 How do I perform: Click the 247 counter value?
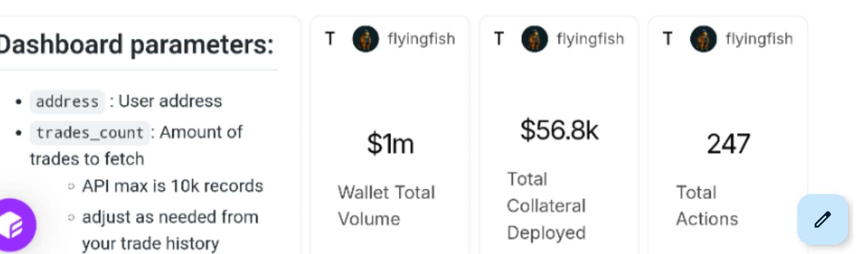point(728,144)
